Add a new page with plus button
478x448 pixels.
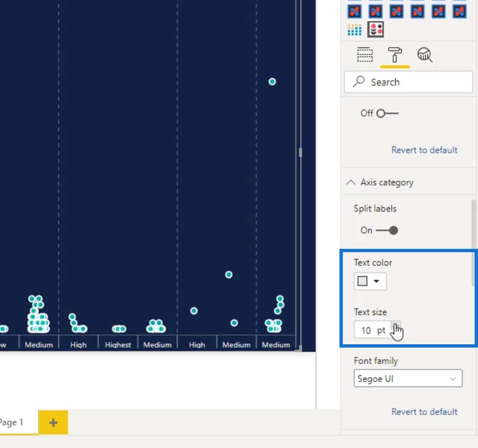click(53, 422)
